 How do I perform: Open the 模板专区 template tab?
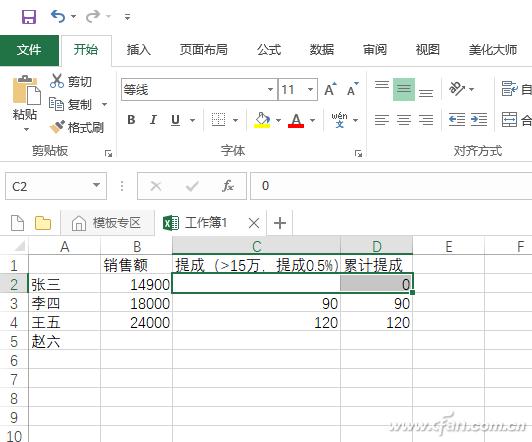[x=107, y=223]
